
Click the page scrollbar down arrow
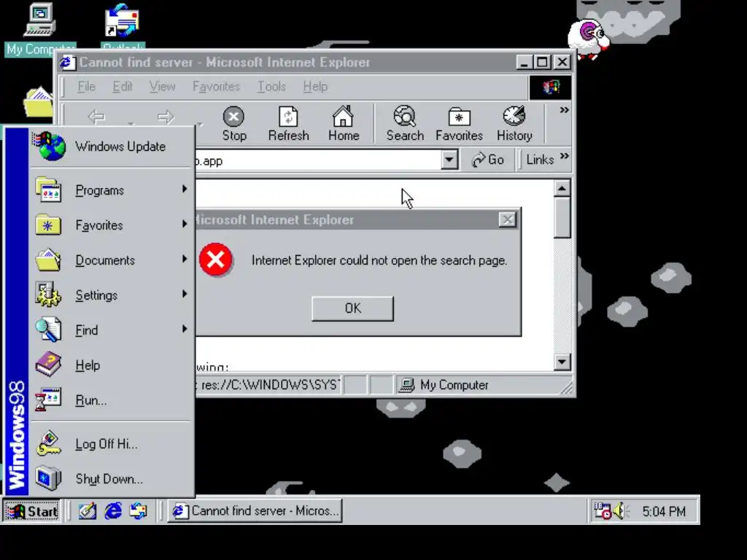562,362
